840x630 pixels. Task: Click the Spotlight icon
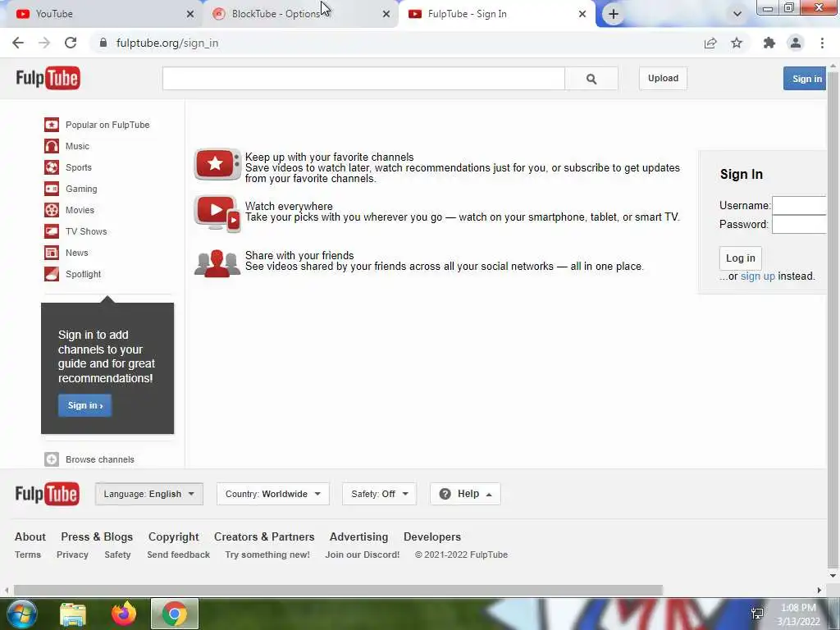coord(52,274)
